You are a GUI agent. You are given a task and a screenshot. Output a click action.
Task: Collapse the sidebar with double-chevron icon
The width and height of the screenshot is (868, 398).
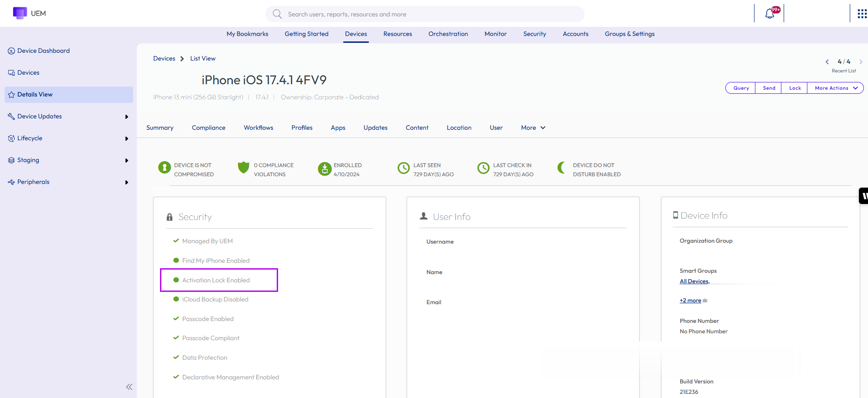(x=129, y=387)
